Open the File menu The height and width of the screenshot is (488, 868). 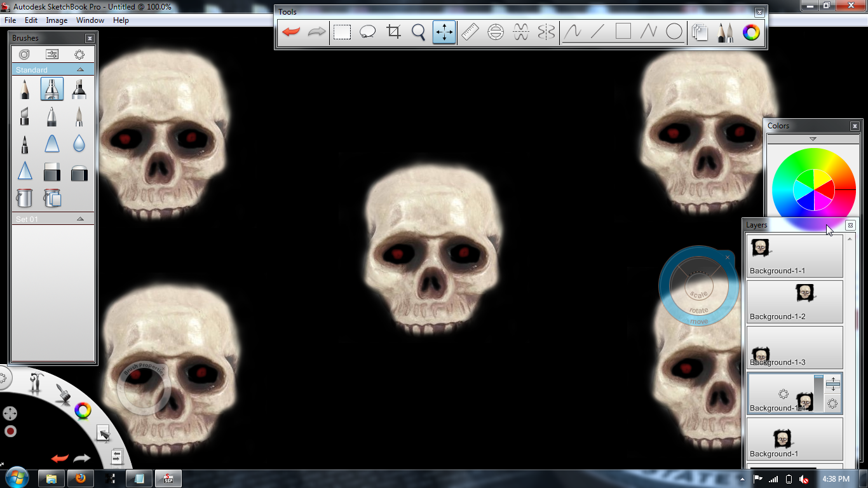pyautogui.click(x=10, y=20)
